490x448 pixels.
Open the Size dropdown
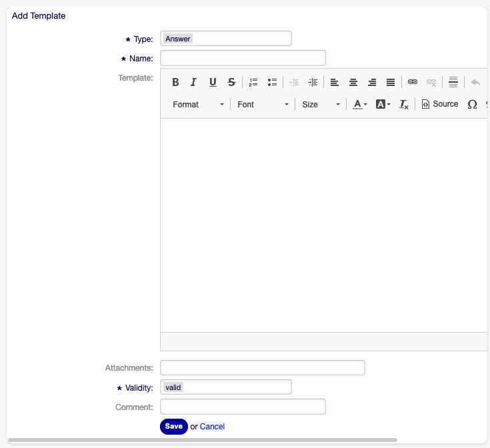coord(321,104)
